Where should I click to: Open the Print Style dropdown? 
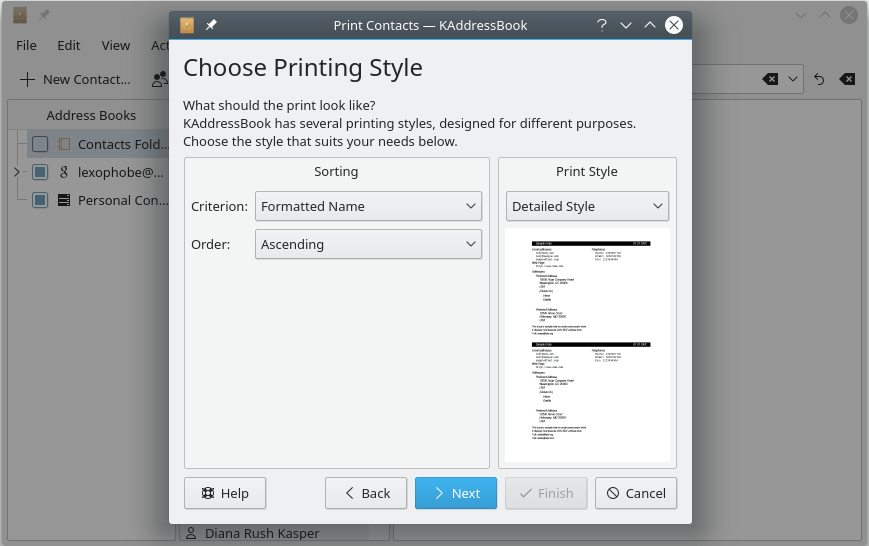click(587, 206)
